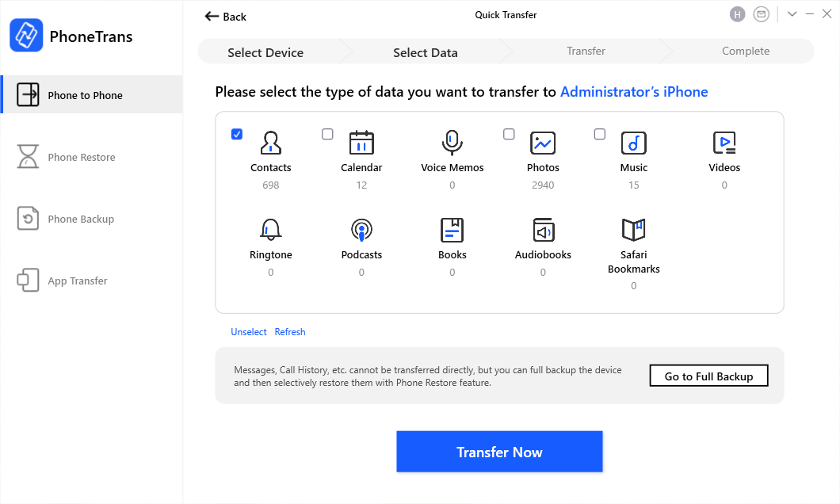
Task: Click the Refresh link
Action: point(290,332)
